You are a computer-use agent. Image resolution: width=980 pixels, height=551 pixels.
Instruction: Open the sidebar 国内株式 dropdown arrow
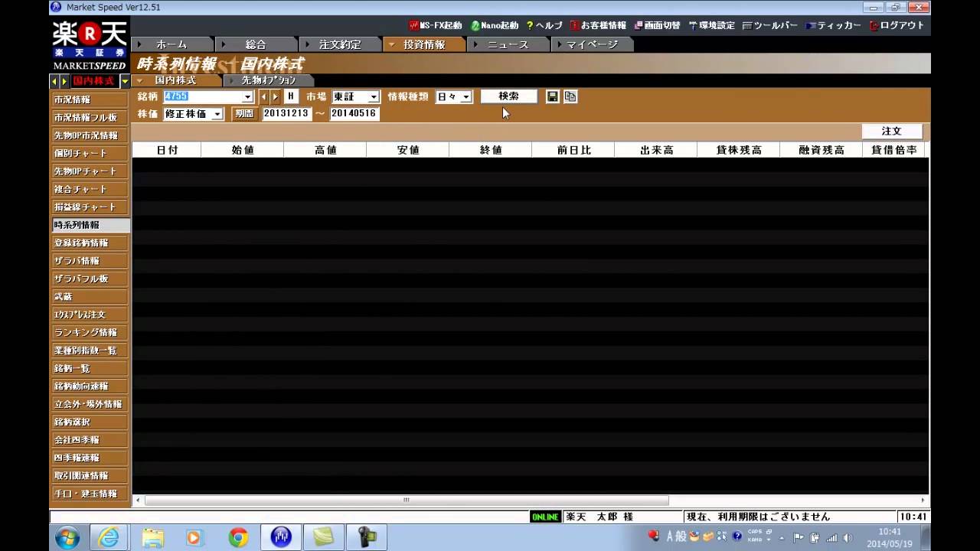125,81
